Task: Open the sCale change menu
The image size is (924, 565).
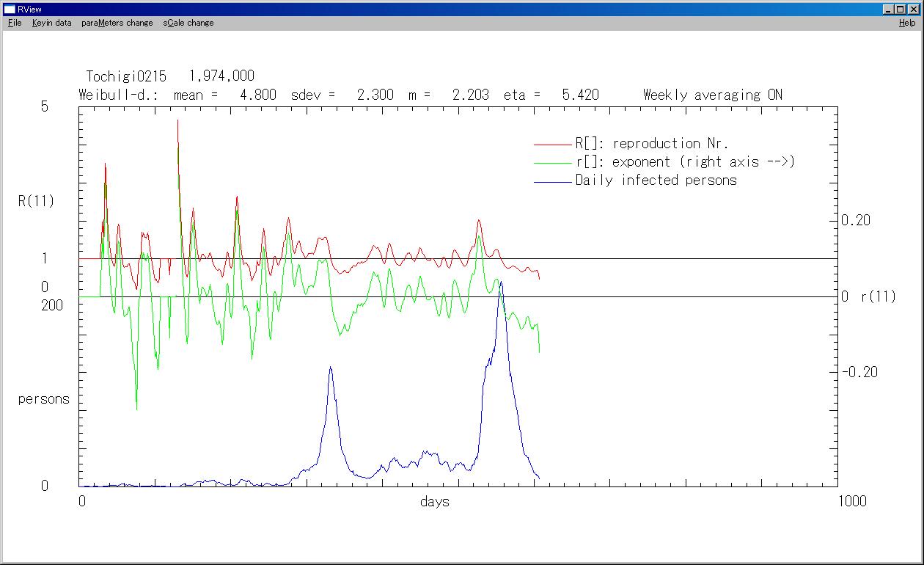Action: [188, 23]
